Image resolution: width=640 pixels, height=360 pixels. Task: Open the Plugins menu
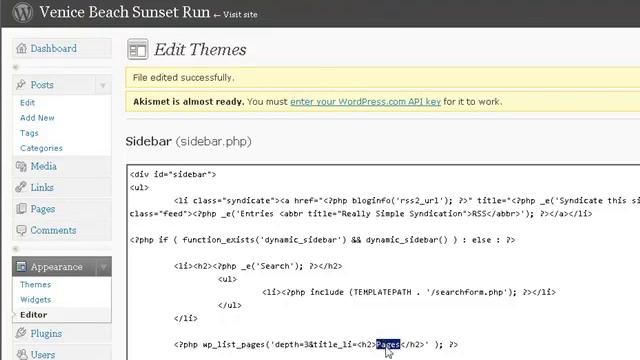tap(46, 333)
